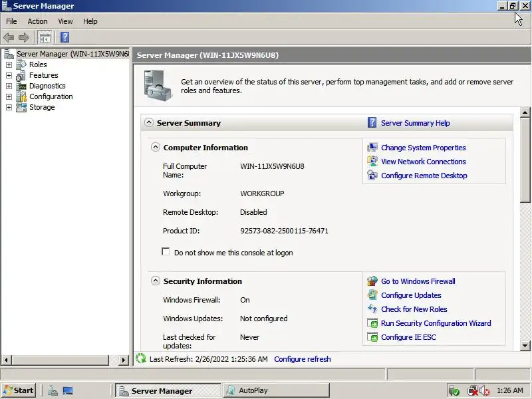Select the Configuration tree icon
The width and height of the screenshot is (532, 399).
point(21,96)
